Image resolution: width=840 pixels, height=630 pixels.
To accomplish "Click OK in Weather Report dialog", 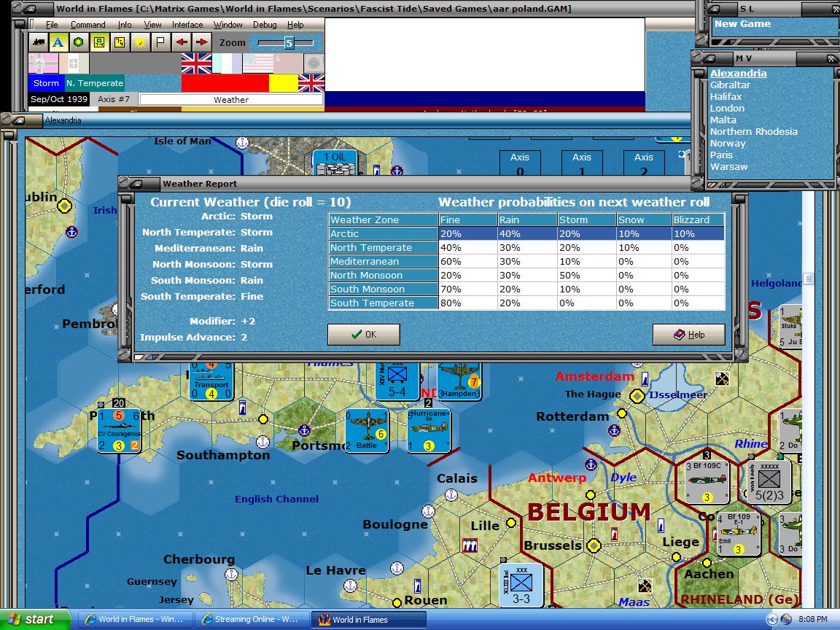I will [x=364, y=334].
